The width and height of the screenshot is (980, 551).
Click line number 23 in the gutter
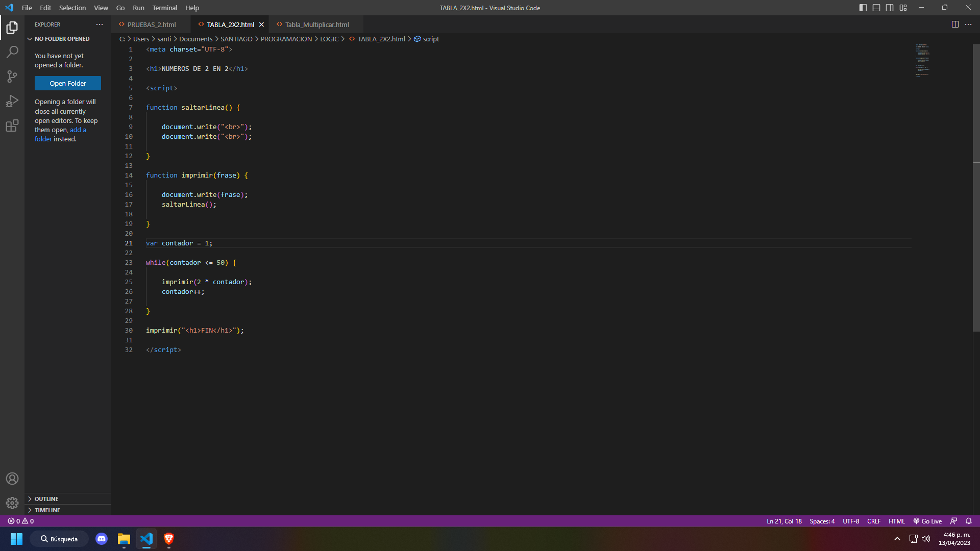tap(129, 262)
